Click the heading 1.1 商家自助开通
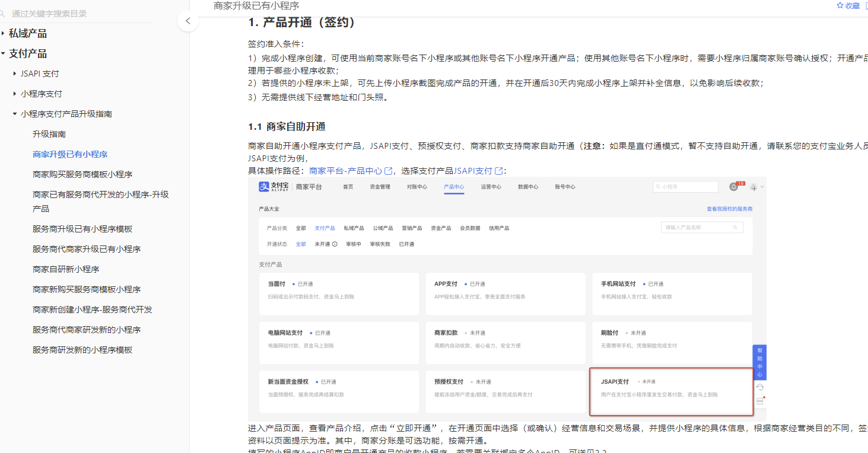The image size is (868, 453). (x=287, y=127)
